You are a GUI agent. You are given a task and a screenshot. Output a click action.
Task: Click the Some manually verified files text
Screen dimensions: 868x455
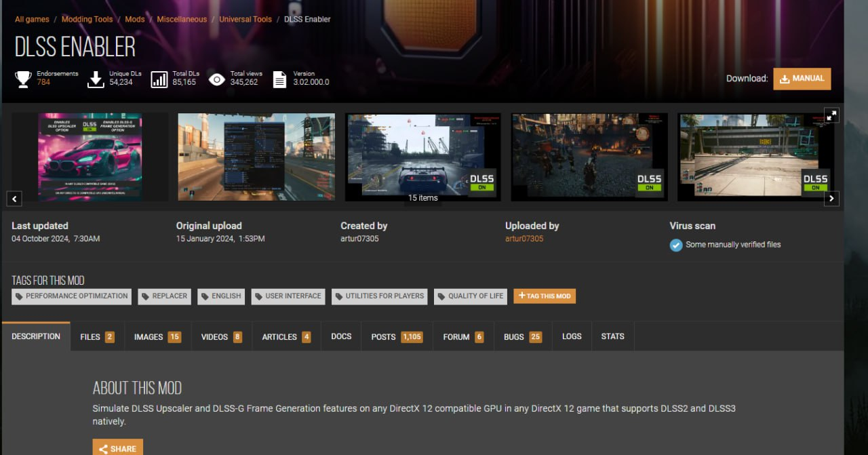733,245
